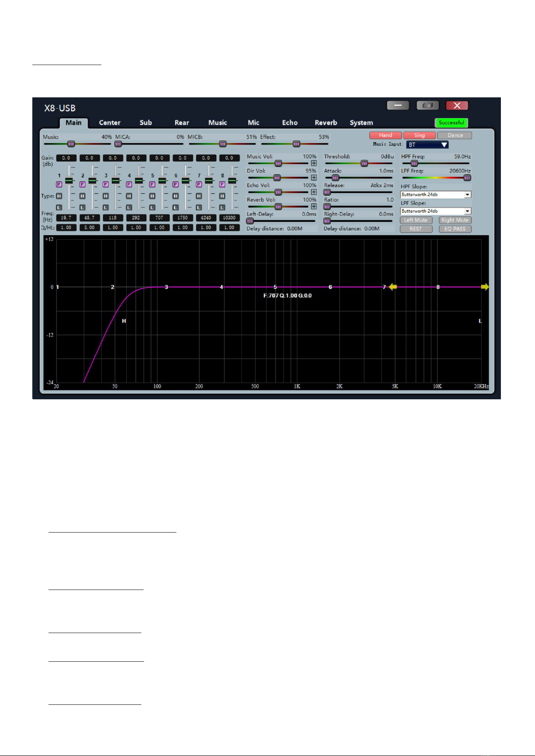Set band 2 type to H
Screen dimensions: 535x756
point(82,196)
